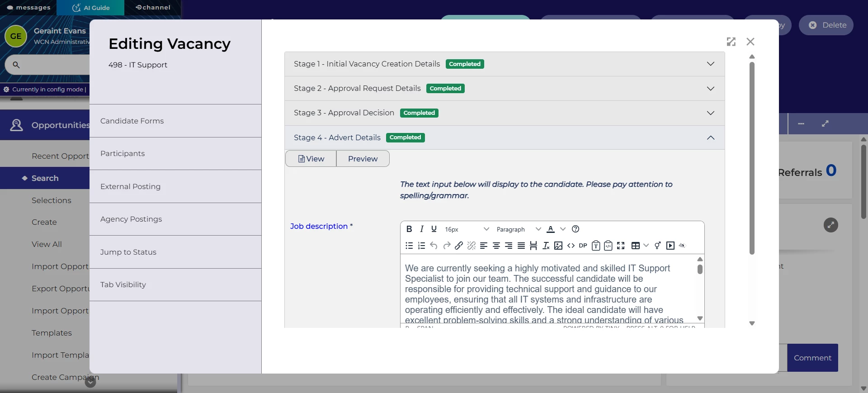Click the gender symbol toolbar icon
The height and width of the screenshot is (393, 868).
[x=658, y=246]
